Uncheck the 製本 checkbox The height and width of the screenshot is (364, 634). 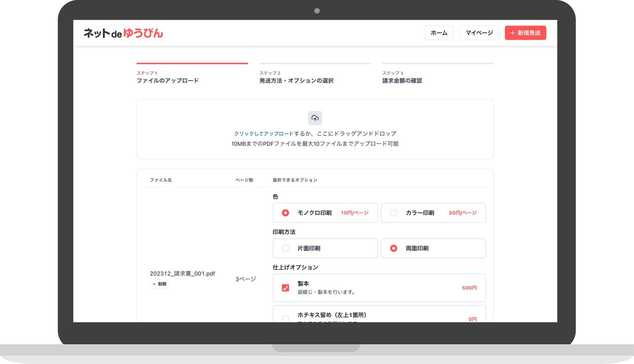pos(285,288)
